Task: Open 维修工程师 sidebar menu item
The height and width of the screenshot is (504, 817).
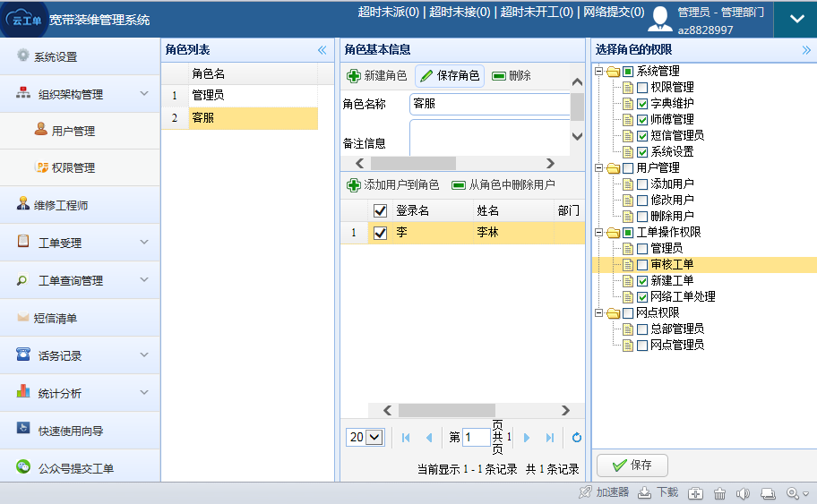Action: pyautogui.click(x=61, y=205)
